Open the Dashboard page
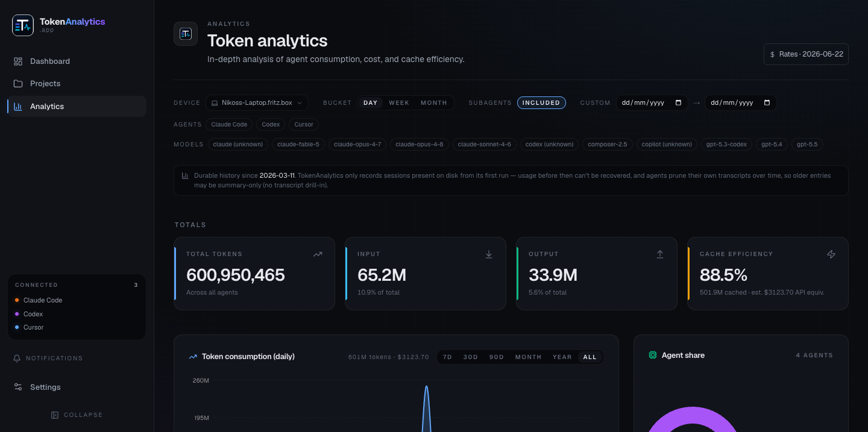The height and width of the screenshot is (432, 868). 77,61
